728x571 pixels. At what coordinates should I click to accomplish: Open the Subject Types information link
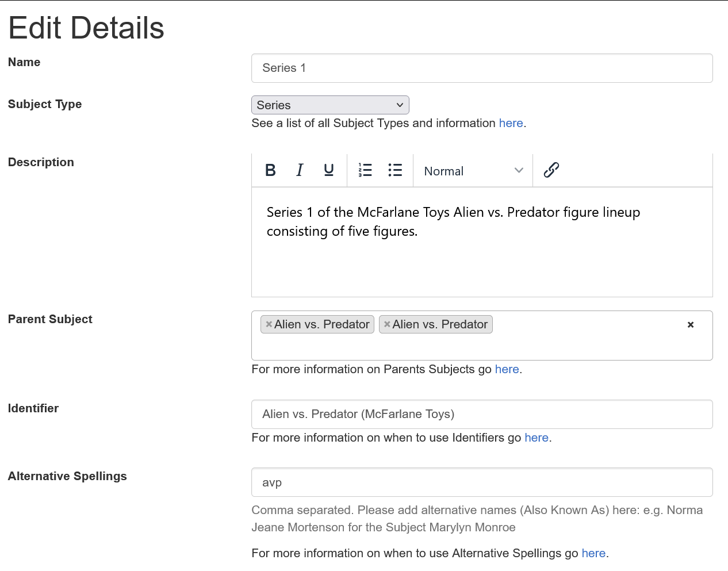[511, 123]
